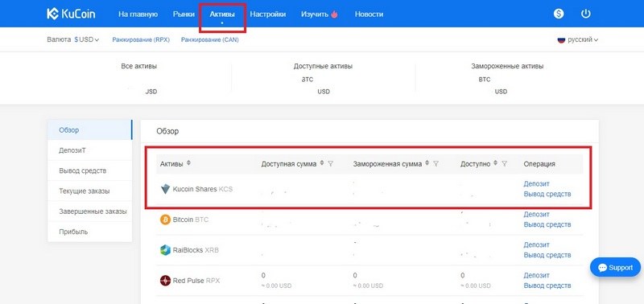Click the Bitcoin BTC name
Viewport: 644px width, 304px height.
coord(191,220)
